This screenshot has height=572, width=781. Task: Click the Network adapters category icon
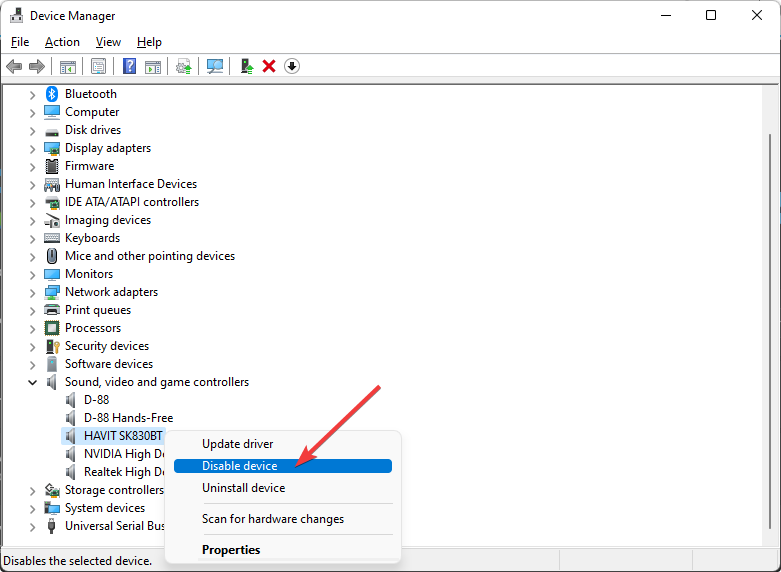pyautogui.click(x=52, y=292)
